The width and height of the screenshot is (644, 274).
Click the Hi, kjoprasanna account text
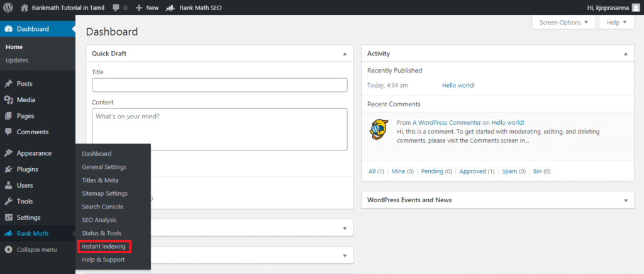(x=609, y=8)
